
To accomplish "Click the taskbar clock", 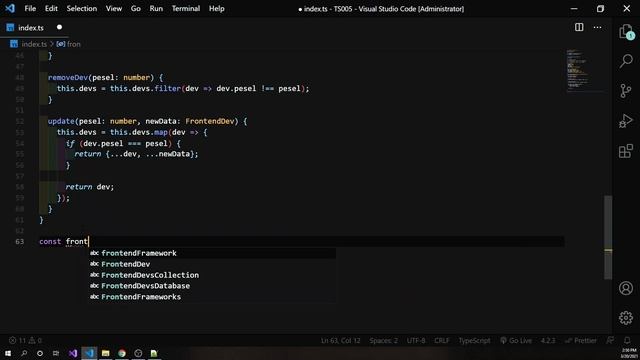I will pyautogui.click(x=629, y=353).
